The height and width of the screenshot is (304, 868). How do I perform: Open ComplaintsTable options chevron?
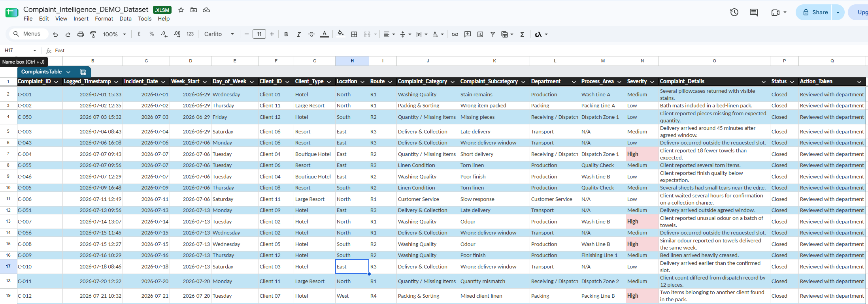click(68, 72)
